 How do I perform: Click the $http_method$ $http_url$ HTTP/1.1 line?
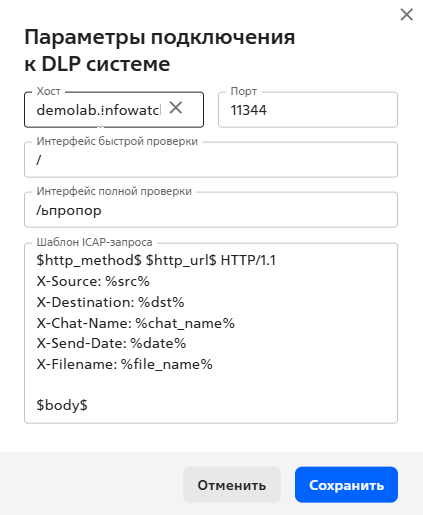tap(156, 260)
